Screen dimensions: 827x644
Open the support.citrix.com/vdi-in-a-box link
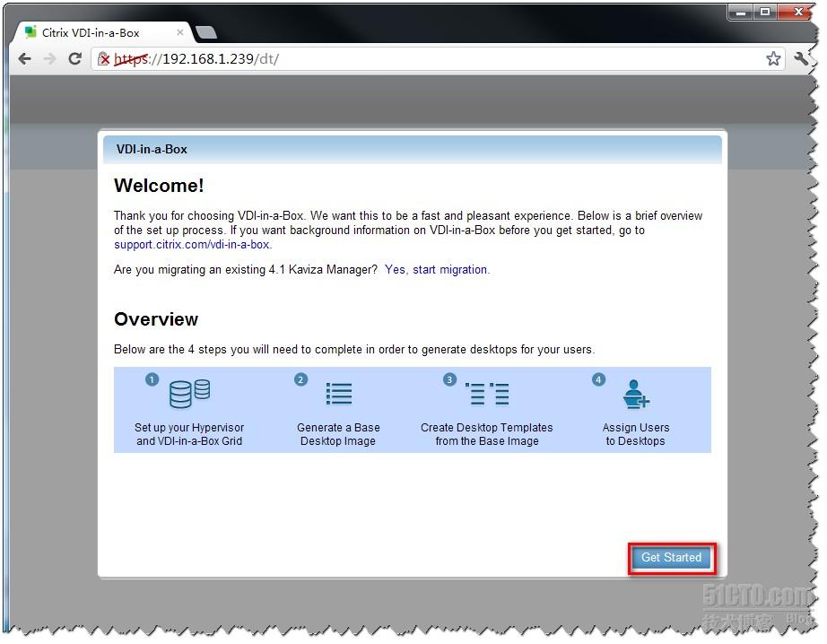[x=193, y=245]
